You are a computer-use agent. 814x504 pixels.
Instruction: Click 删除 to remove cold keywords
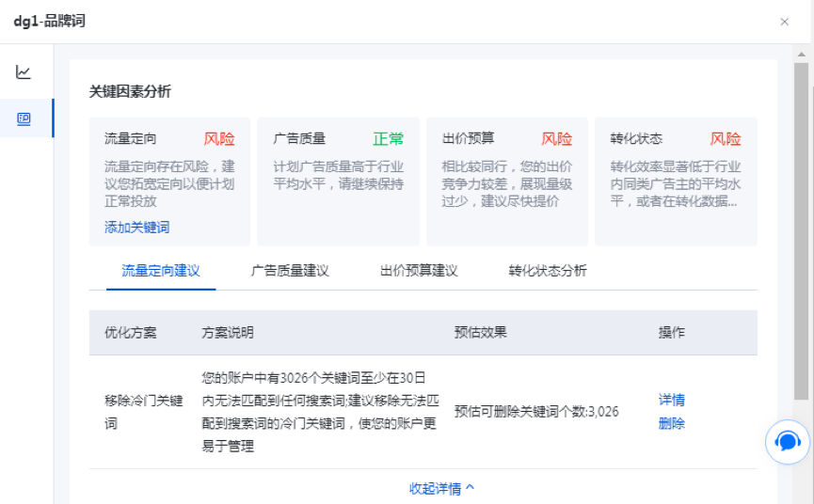tap(671, 423)
